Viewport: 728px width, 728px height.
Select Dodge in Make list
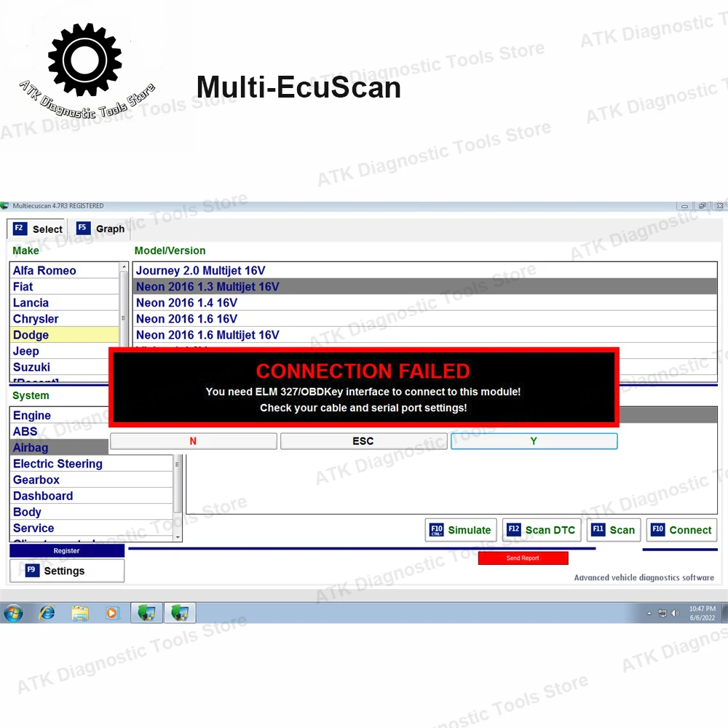(64, 335)
